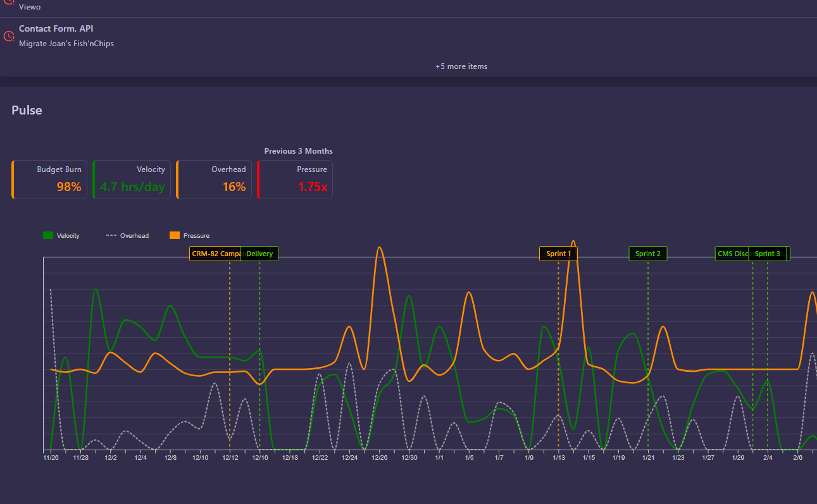Select the Previous 3 Months period label

298,151
